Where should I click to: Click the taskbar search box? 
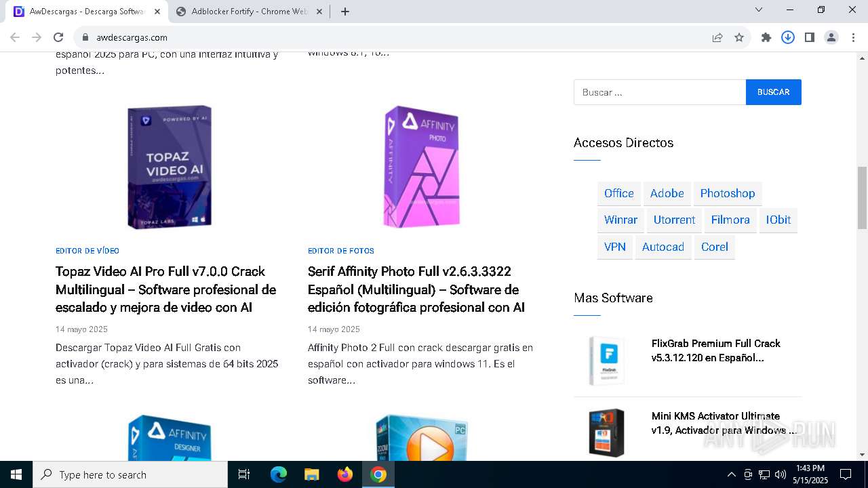tap(130, 474)
